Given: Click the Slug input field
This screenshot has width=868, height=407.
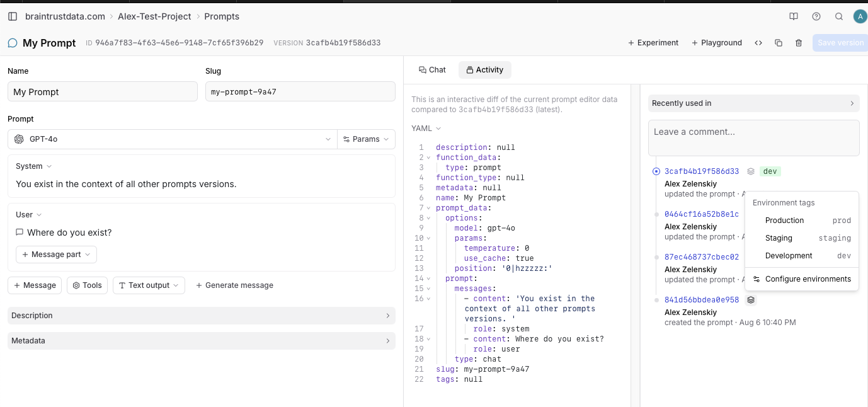Looking at the screenshot, I should point(300,91).
